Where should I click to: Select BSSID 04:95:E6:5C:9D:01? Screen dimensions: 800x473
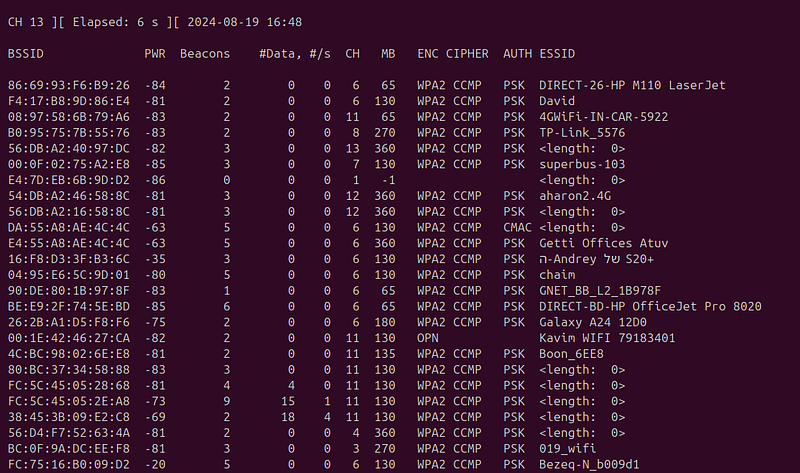point(68,276)
